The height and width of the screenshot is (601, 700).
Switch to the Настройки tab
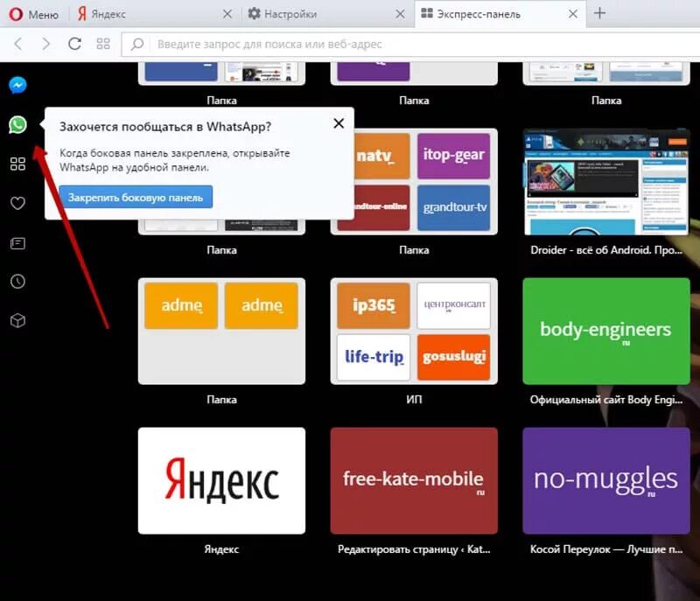click(325, 14)
